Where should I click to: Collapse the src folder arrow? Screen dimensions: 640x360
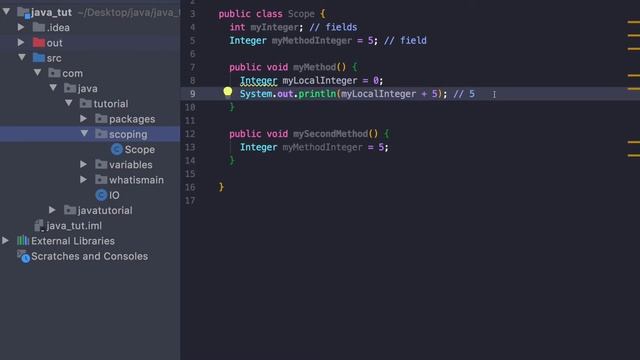(22, 57)
